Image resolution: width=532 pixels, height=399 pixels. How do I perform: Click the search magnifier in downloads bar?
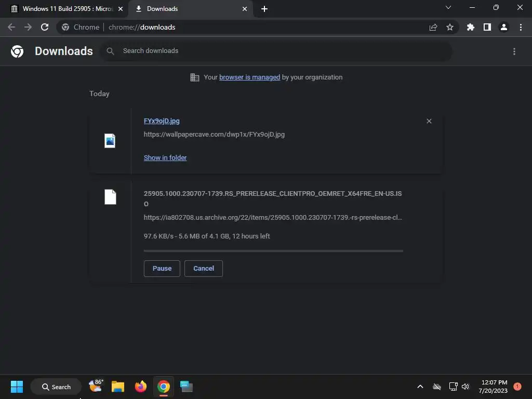pyautogui.click(x=110, y=51)
